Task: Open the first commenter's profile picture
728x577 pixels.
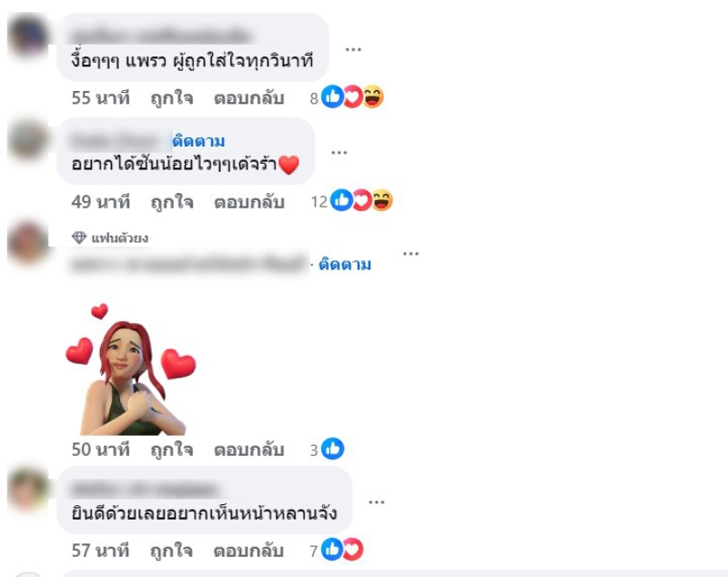Action: pos(28,35)
